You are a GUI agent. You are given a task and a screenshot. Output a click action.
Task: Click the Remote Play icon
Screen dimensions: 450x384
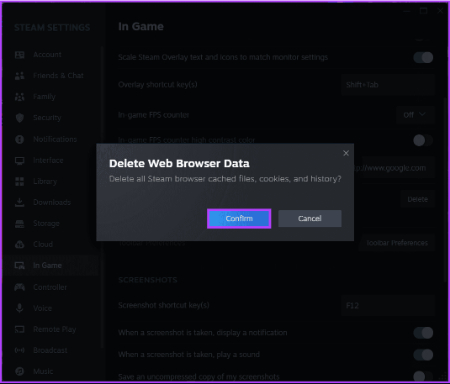click(x=20, y=329)
